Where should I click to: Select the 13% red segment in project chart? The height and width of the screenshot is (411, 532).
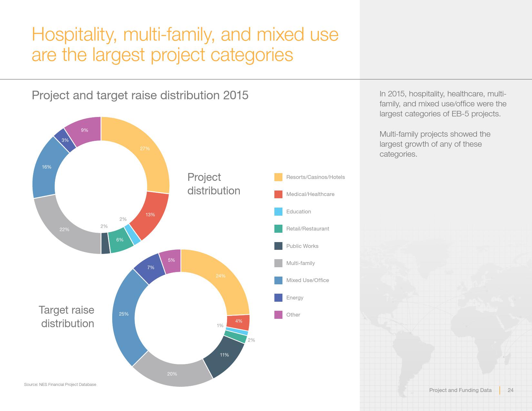coord(150,215)
